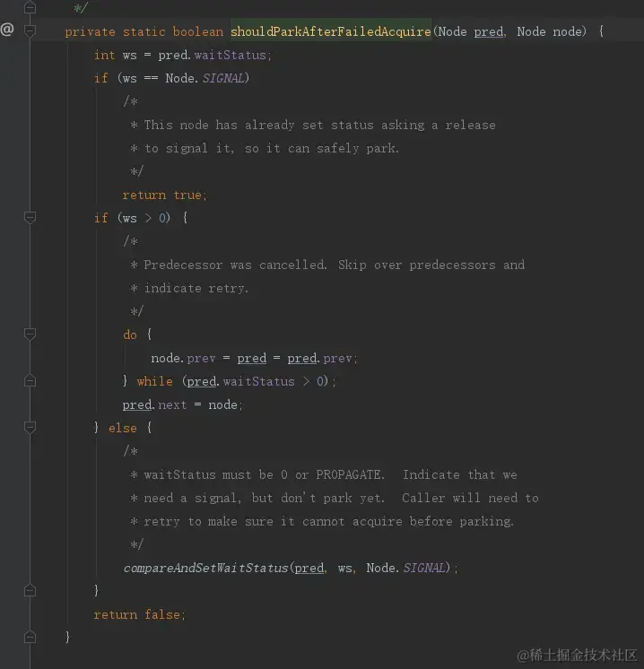
Task: Click fold end marker beside else-closing brace
Action: tap(30, 590)
